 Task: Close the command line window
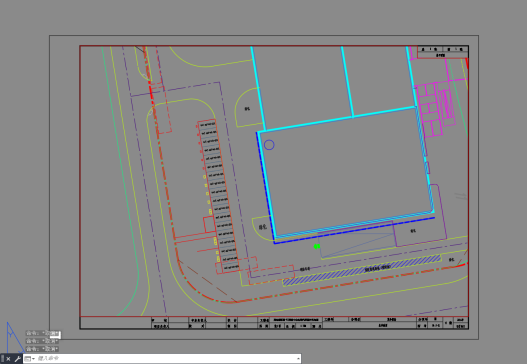pos(8,359)
